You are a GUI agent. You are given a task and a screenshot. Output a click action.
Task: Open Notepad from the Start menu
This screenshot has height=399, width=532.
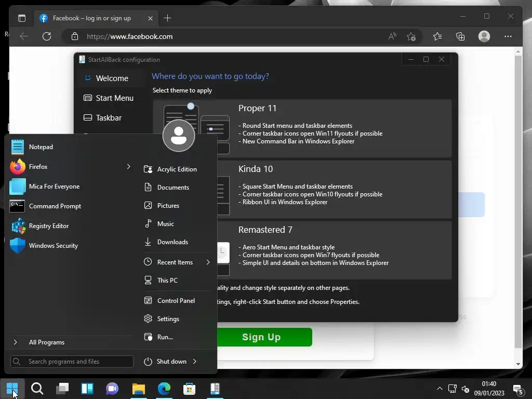click(70, 147)
